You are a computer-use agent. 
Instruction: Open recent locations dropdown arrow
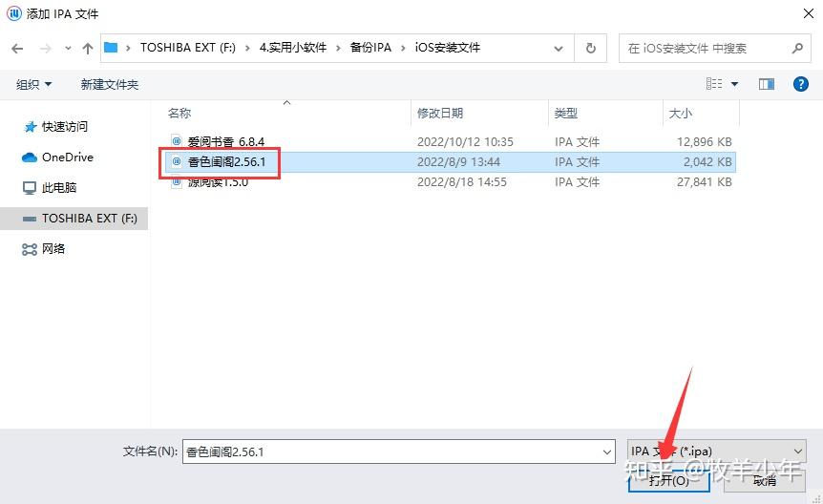[68, 49]
